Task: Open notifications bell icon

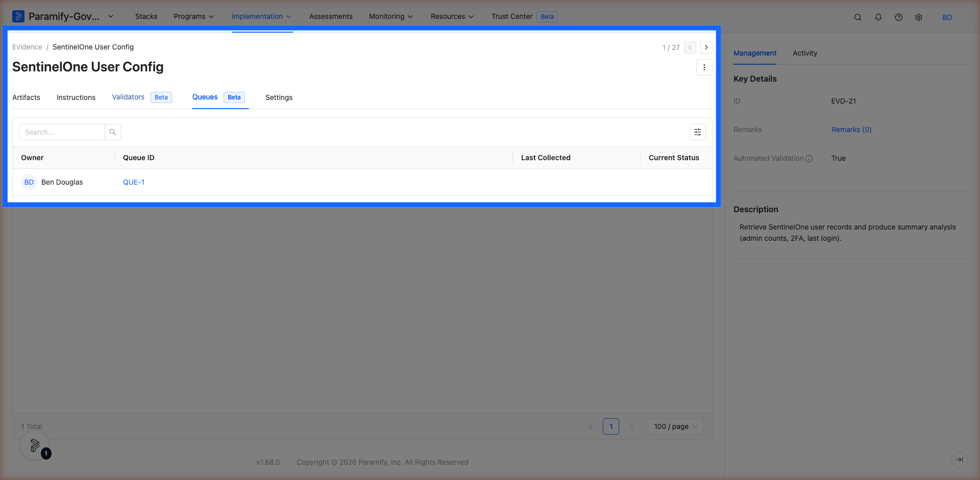Action: pos(878,17)
